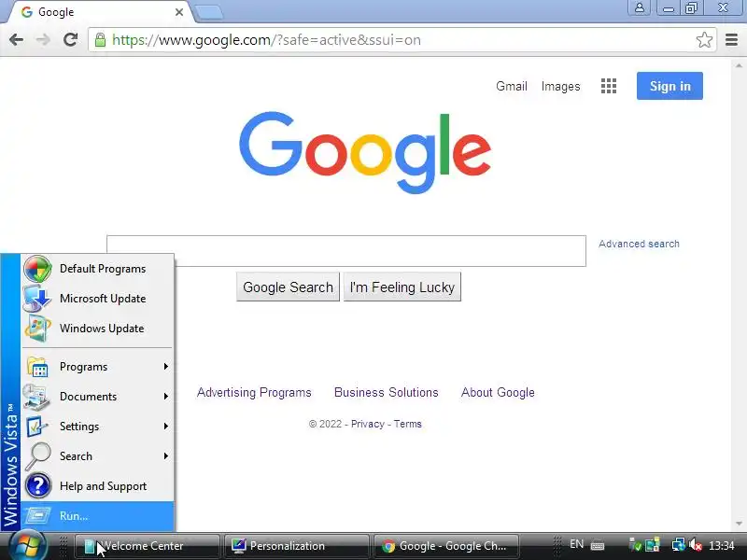This screenshot has height=560, width=747.
Task: Switch to Personalization taskbar button
Action: [x=296, y=546]
